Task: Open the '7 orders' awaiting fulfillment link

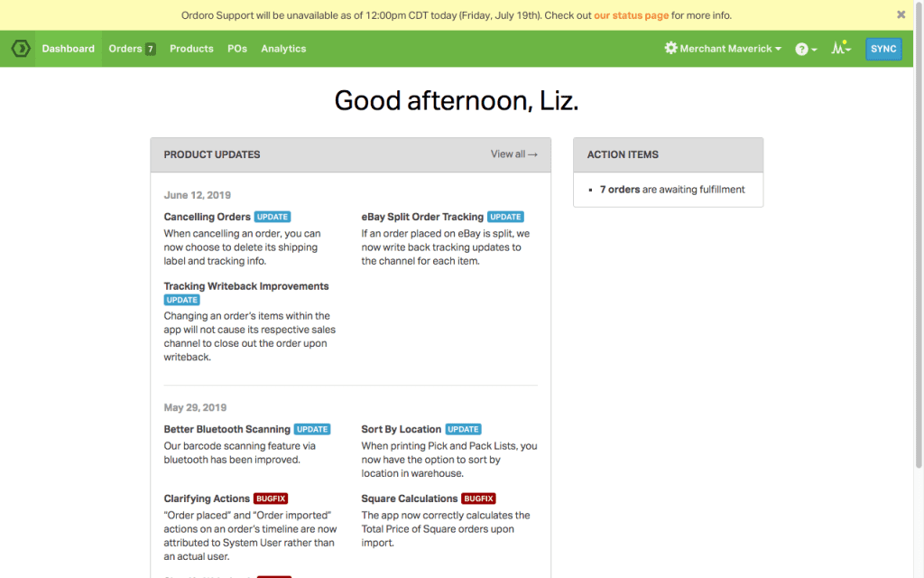Action: (x=620, y=190)
